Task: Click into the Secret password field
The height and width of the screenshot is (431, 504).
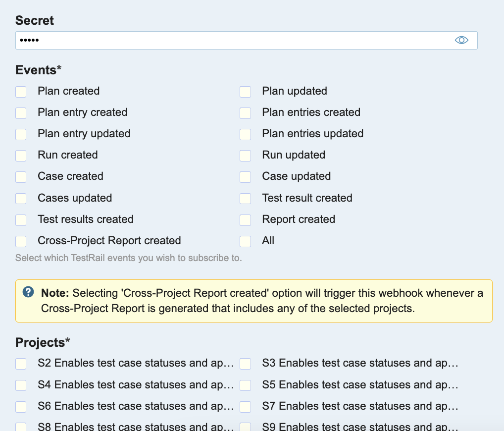Action: point(233,40)
